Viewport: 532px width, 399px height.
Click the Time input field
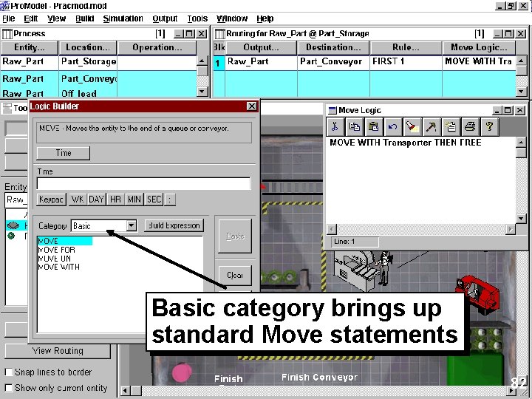pyautogui.click(x=144, y=183)
